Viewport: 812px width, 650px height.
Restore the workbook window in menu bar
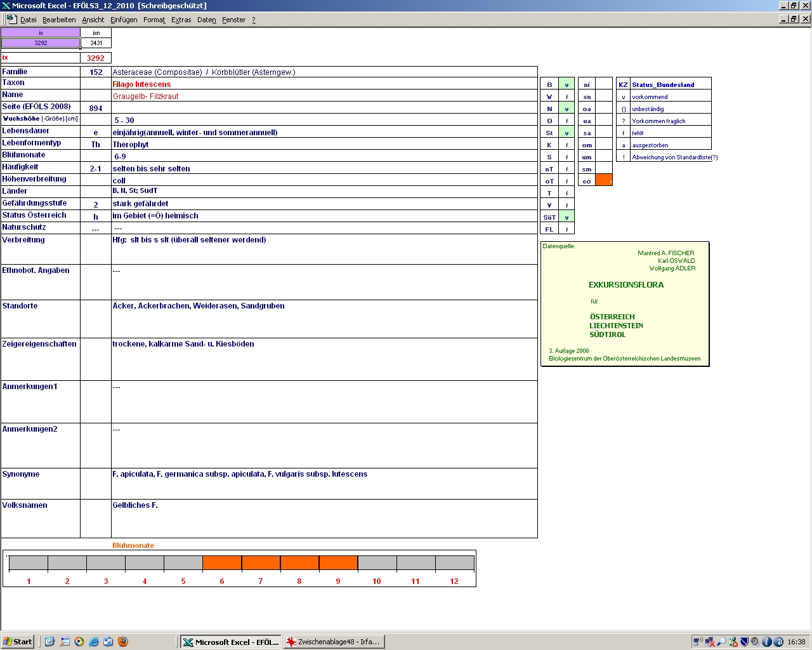pyautogui.click(x=794, y=19)
